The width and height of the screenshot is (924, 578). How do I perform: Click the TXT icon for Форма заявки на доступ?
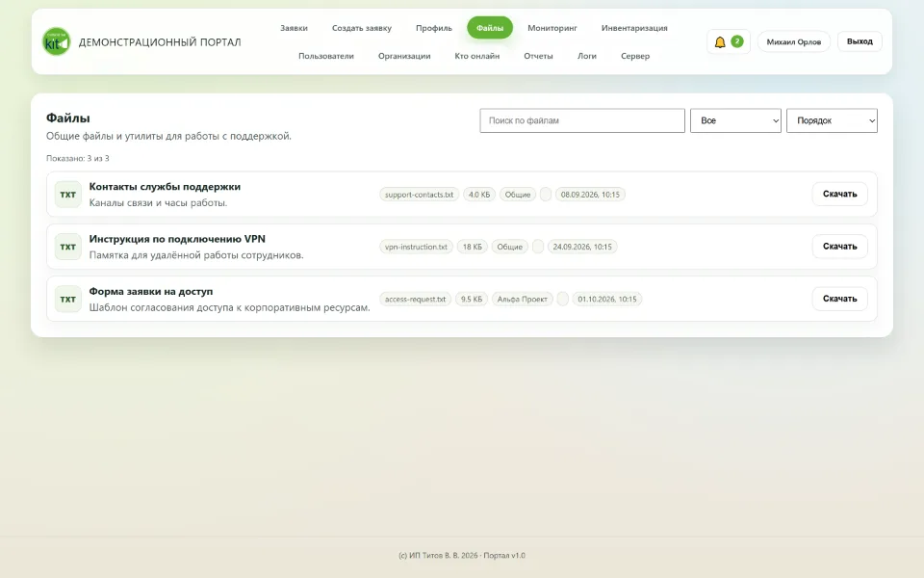67,299
